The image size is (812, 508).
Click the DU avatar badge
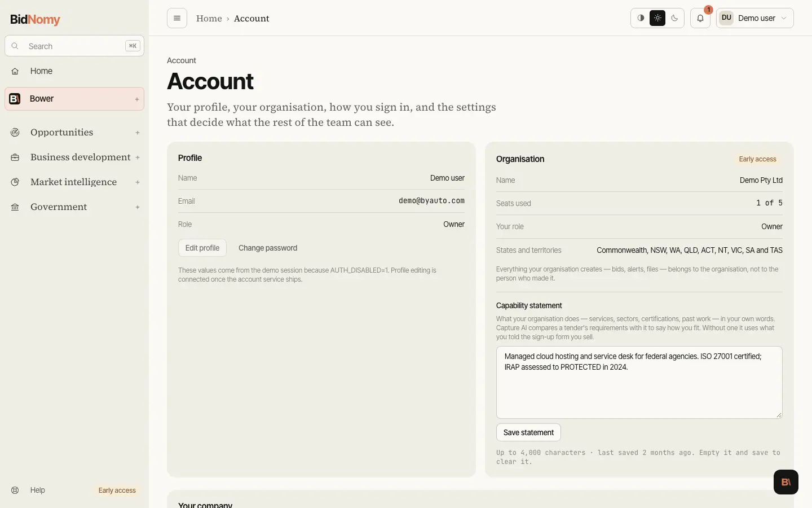pos(726,18)
